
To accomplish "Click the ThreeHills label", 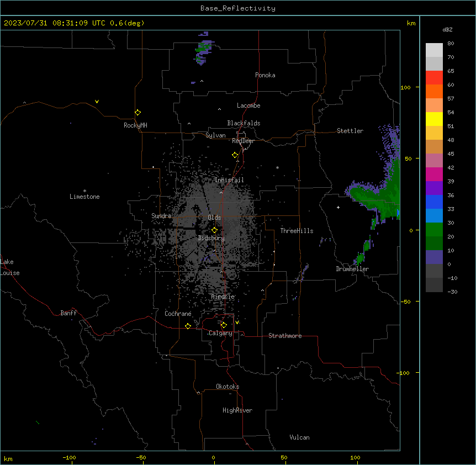I will (x=297, y=231).
